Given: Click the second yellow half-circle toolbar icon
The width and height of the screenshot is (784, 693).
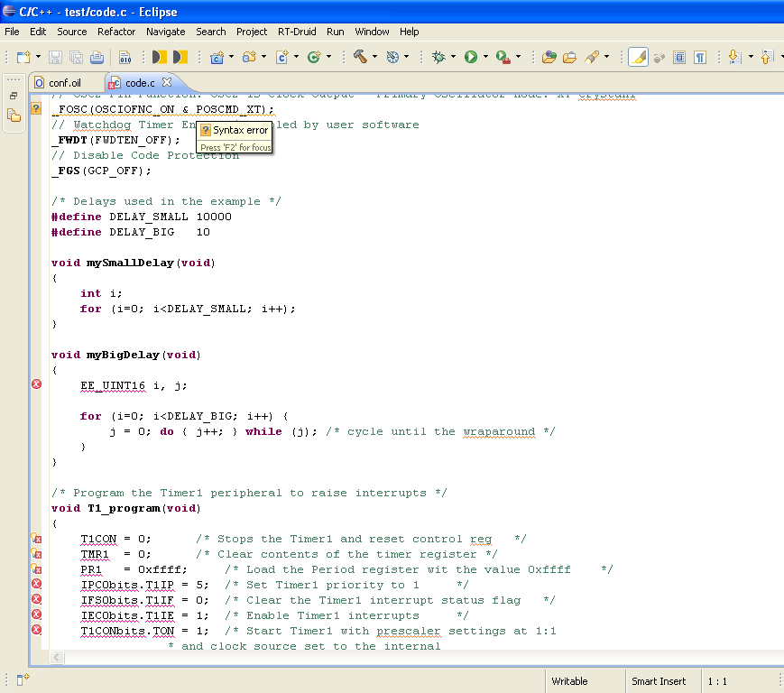Looking at the screenshot, I should point(180,57).
